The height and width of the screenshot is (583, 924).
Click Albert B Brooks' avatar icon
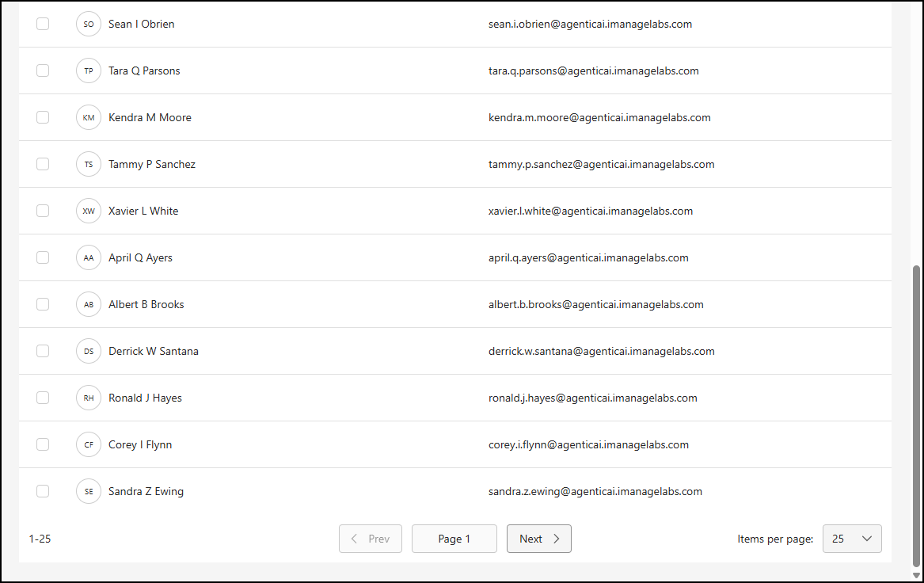coord(89,304)
